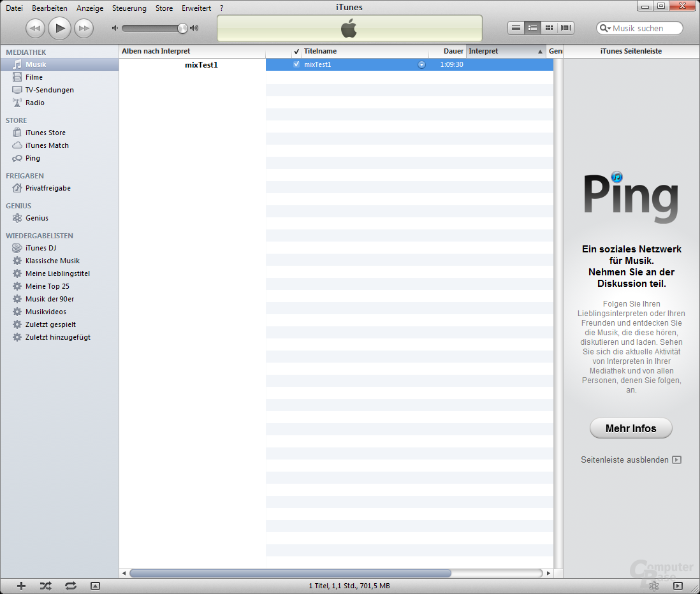Switch to Cover Flow view
The image size is (700, 594).
click(x=565, y=28)
